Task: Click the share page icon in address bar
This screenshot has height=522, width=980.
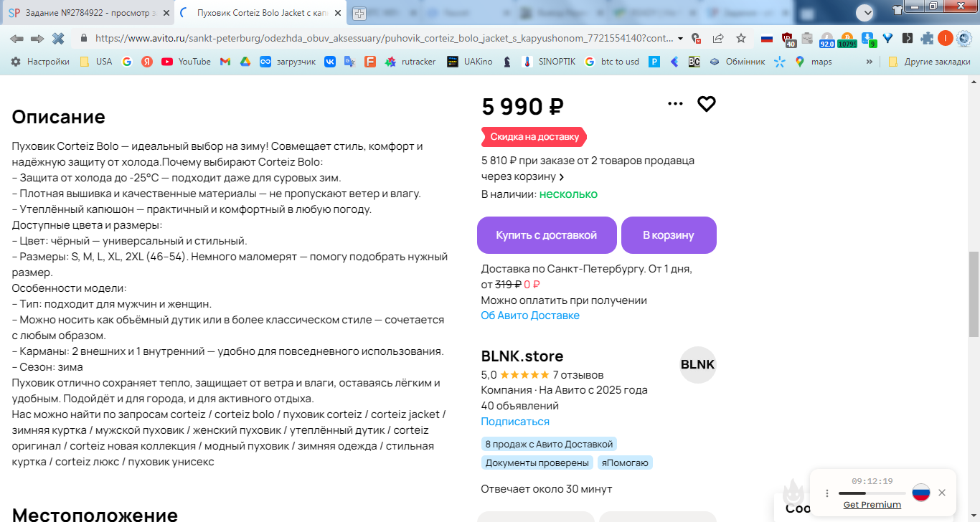Action: click(x=718, y=39)
